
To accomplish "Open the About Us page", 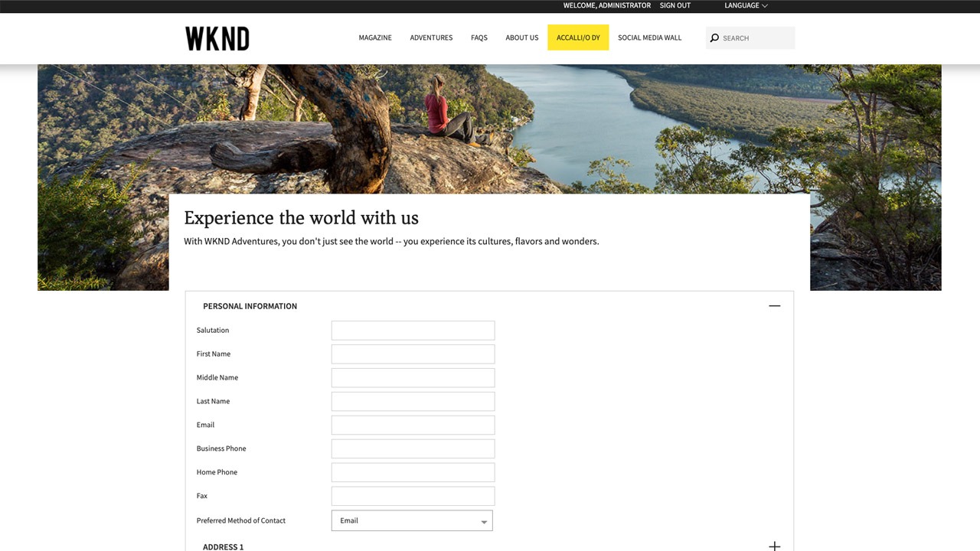I will [x=522, y=37].
